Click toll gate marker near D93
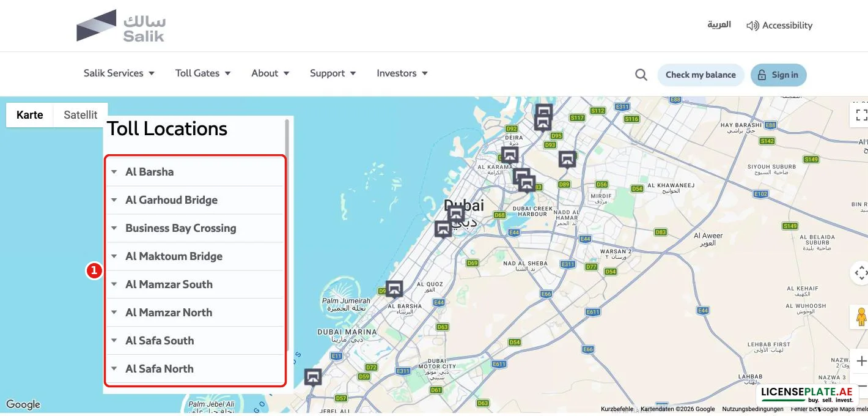868x416 pixels. pyautogui.click(x=567, y=159)
